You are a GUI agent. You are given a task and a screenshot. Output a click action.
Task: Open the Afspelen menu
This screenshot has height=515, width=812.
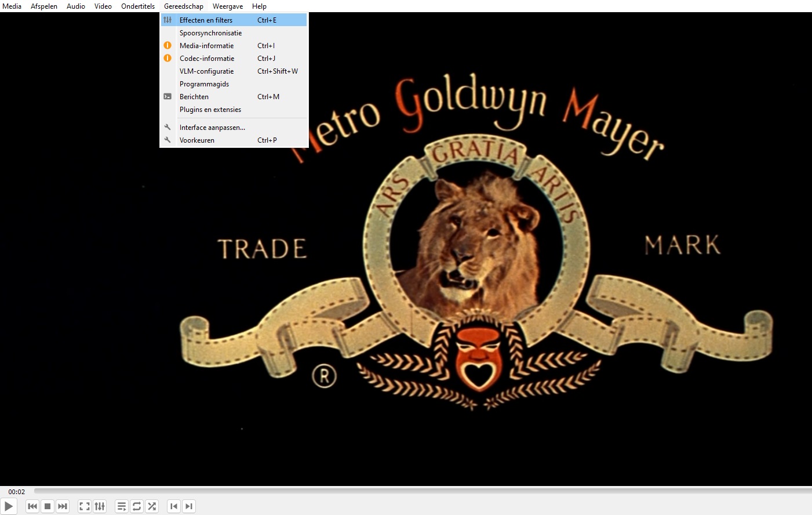(44, 6)
